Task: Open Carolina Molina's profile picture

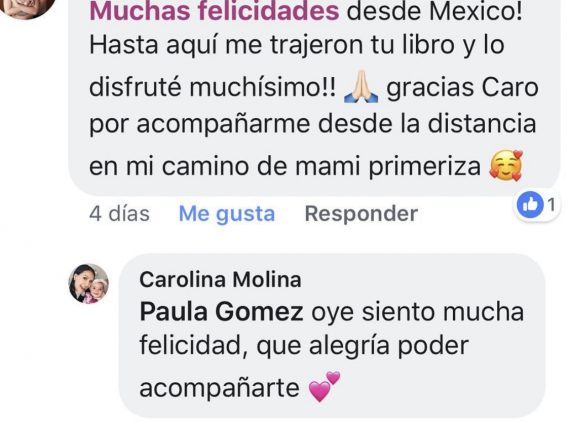Action: click(x=89, y=284)
